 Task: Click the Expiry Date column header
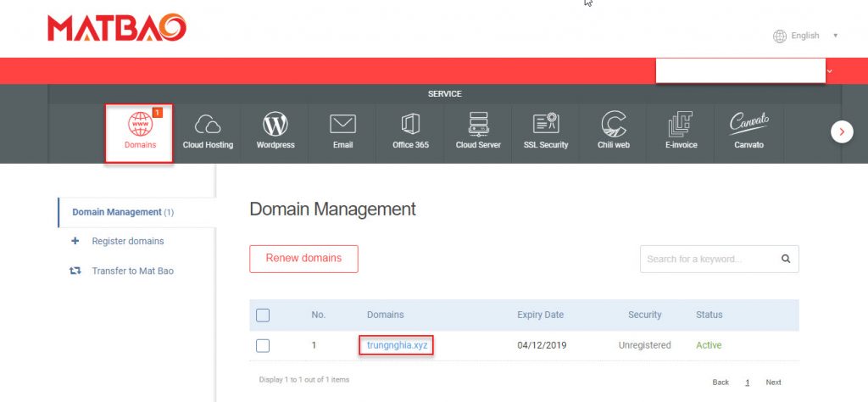coord(540,315)
